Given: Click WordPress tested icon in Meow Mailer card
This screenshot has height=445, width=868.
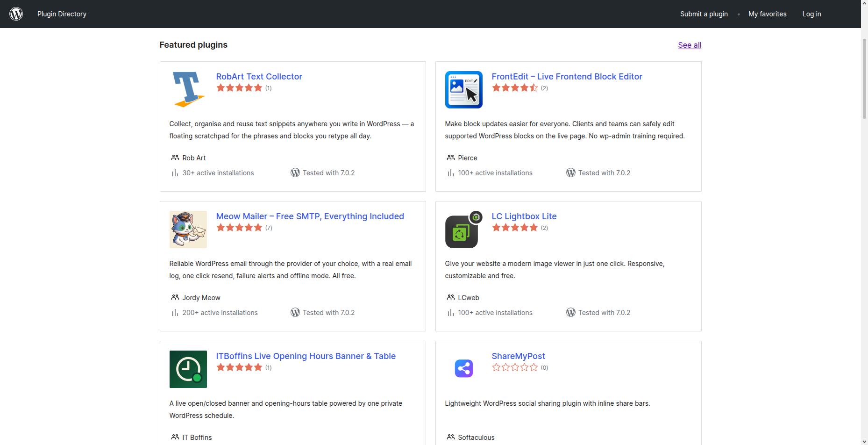Looking at the screenshot, I should pos(295,312).
